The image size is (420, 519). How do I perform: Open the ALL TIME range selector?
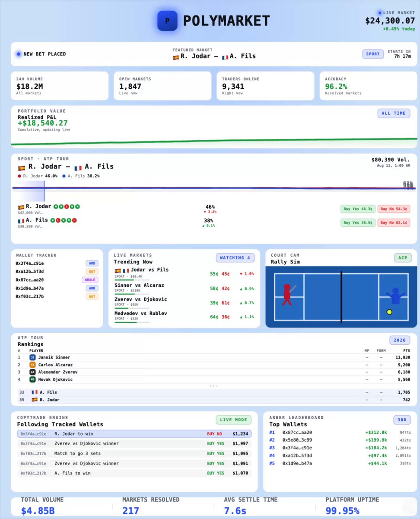click(x=394, y=113)
